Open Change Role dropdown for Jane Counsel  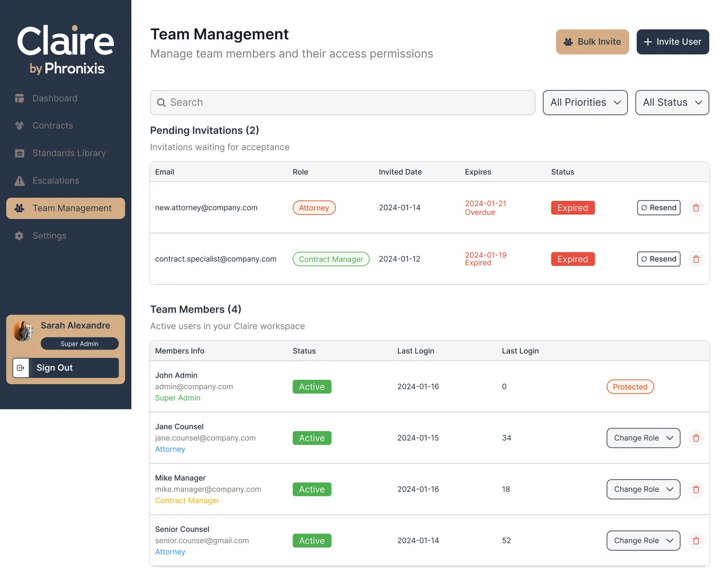click(643, 438)
